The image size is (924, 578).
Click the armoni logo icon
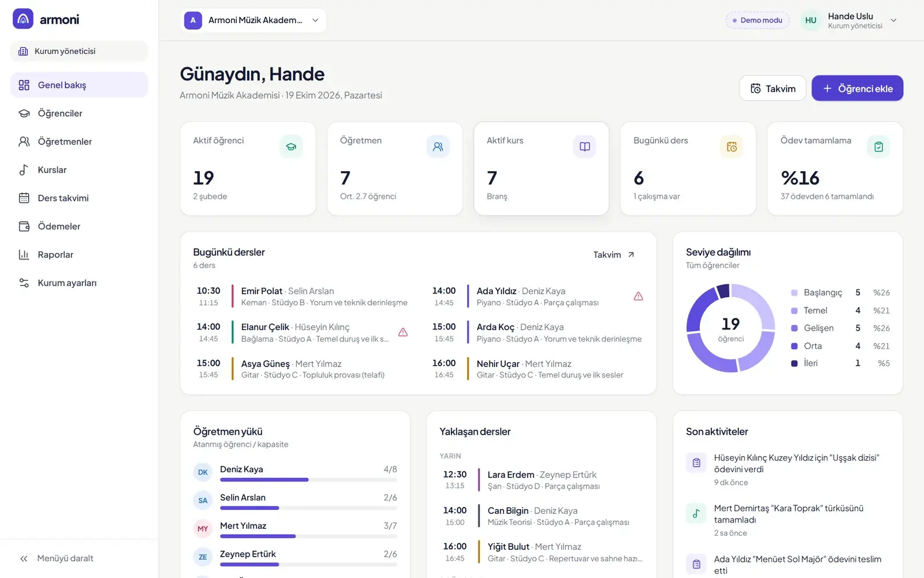click(x=23, y=19)
